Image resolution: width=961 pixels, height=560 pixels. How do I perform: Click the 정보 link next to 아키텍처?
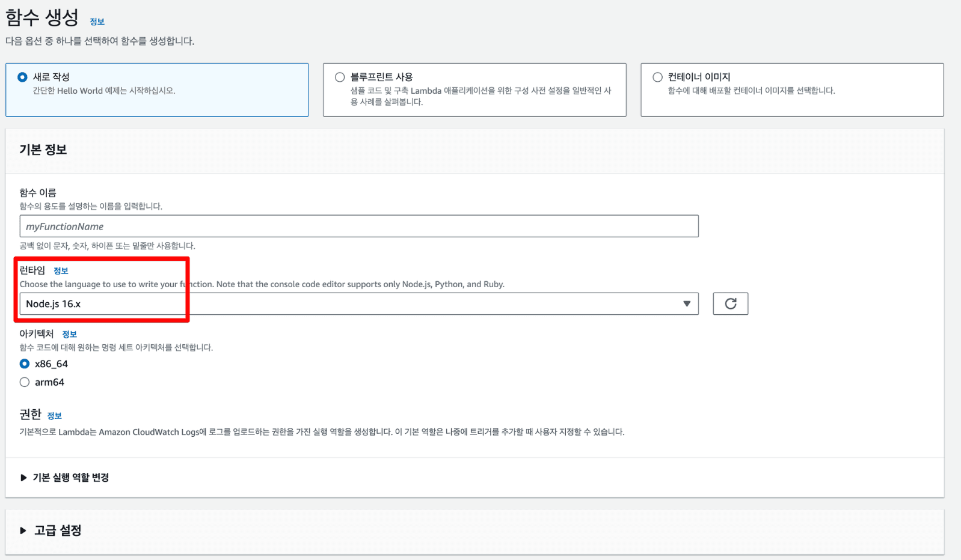[69, 334]
